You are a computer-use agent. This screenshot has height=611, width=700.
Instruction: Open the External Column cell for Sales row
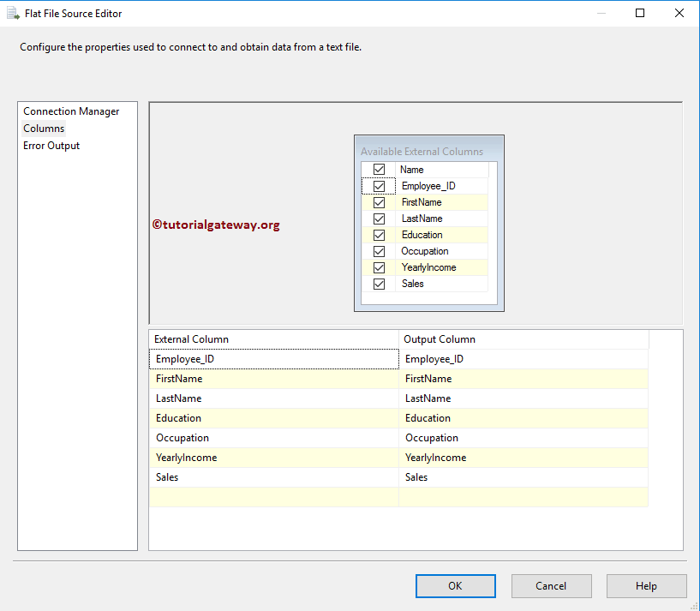pos(274,477)
